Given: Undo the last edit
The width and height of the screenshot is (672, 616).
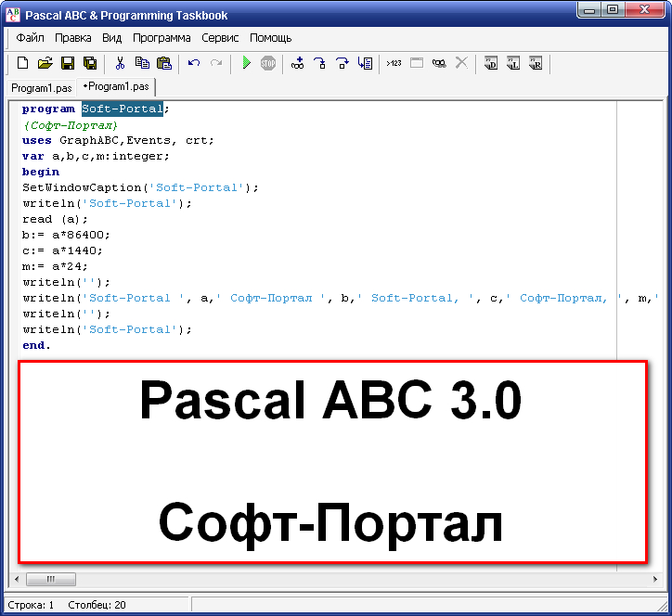Looking at the screenshot, I should click(x=194, y=63).
